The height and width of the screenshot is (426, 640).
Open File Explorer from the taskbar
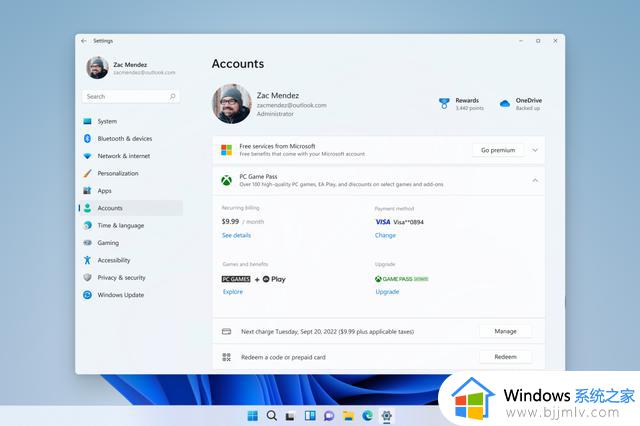[348, 416]
